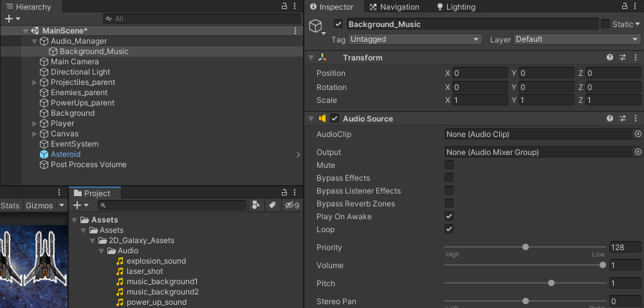
Task: Click the Position X field
Action: point(480,73)
